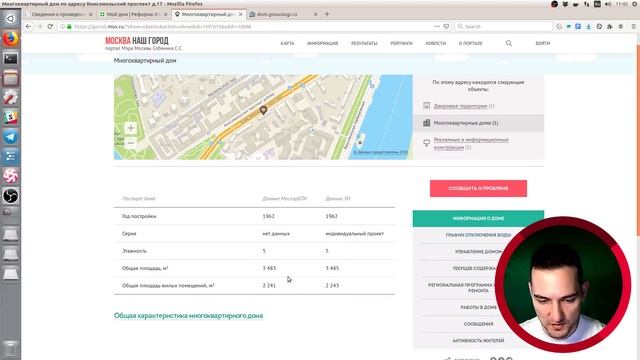640x360 pixels.
Task: Select ИНФОРМАЦИЯ О ДОМЕ sidebar tab
Action: point(478,218)
